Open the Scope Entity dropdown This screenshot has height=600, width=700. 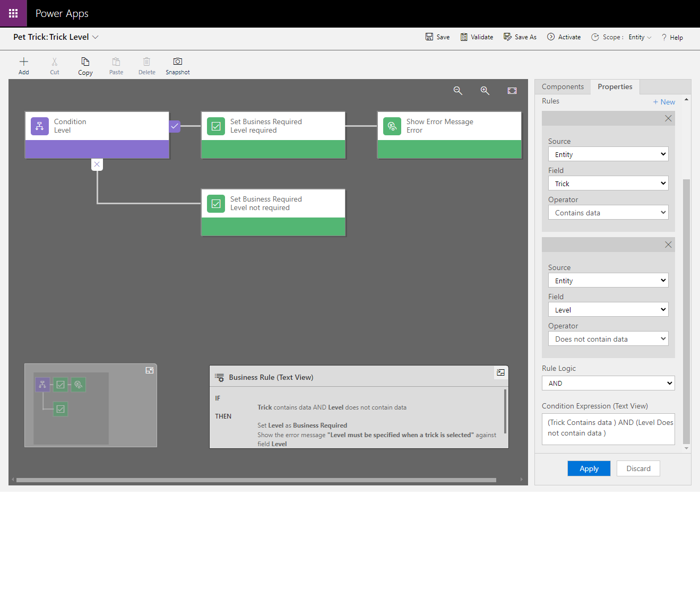tap(640, 37)
